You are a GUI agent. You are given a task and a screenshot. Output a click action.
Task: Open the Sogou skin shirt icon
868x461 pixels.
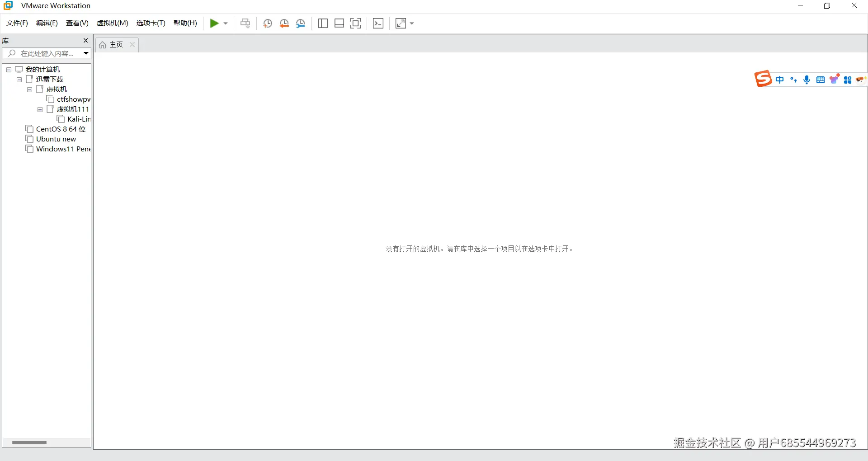(835, 79)
